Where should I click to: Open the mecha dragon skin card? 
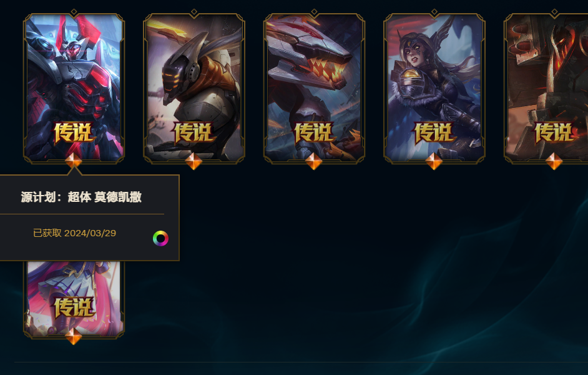(x=314, y=87)
